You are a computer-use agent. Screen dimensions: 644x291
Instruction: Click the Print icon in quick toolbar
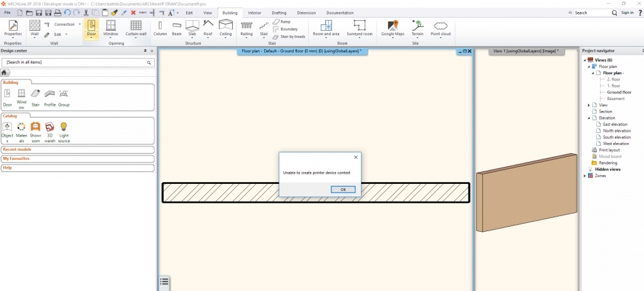pyautogui.click(x=58, y=13)
